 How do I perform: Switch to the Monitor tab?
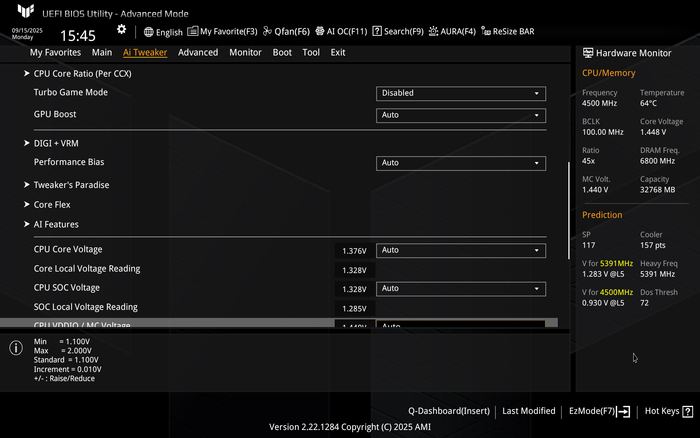pos(245,52)
